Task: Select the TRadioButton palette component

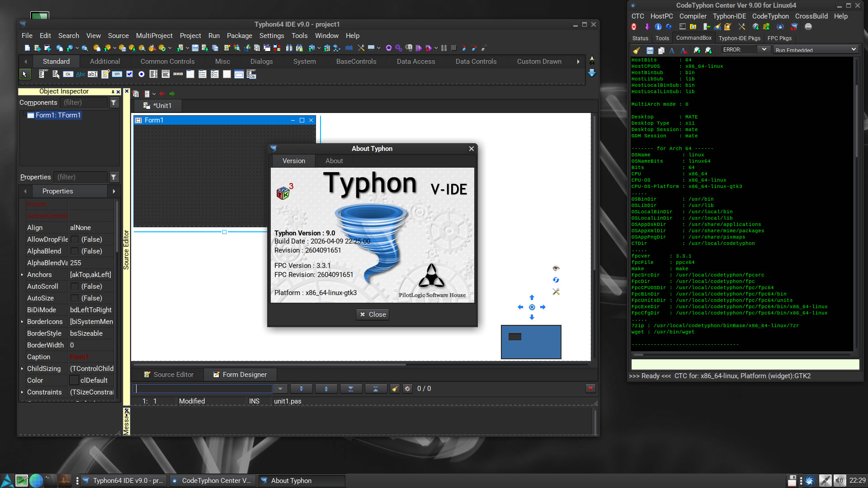Action: [x=142, y=74]
